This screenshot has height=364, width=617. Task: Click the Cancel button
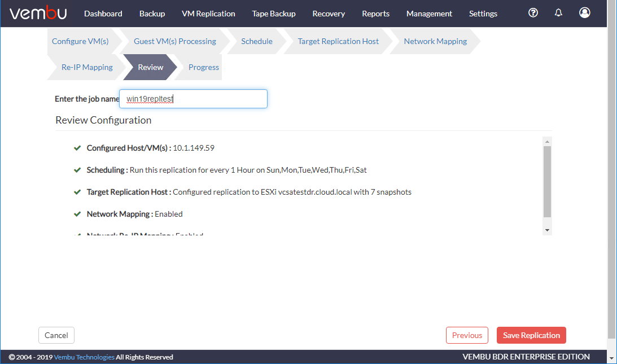coord(56,335)
